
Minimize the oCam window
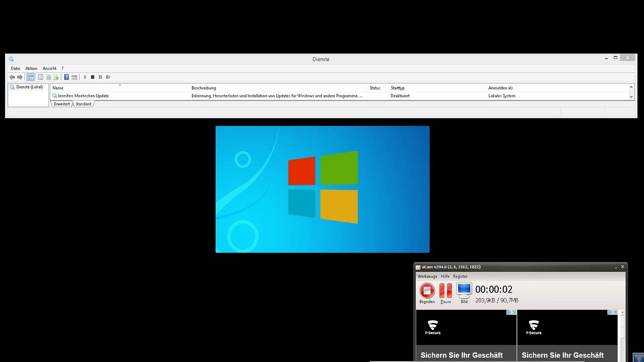click(615, 267)
